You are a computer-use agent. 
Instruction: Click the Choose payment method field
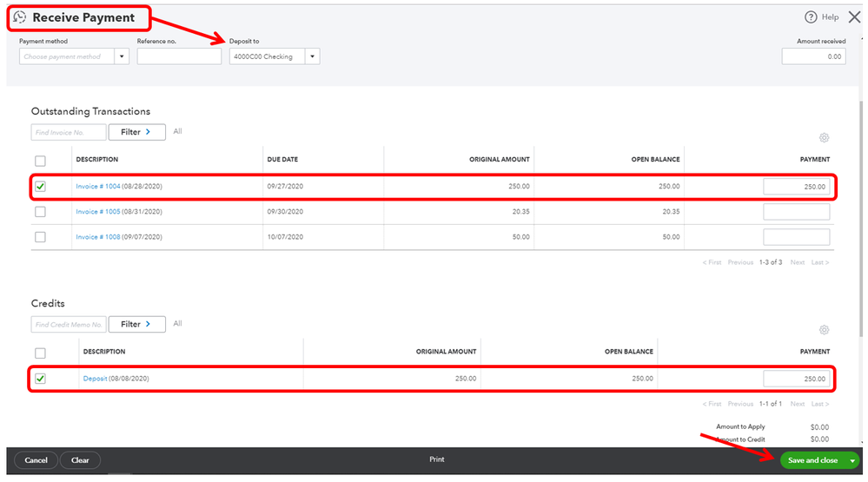click(x=67, y=56)
